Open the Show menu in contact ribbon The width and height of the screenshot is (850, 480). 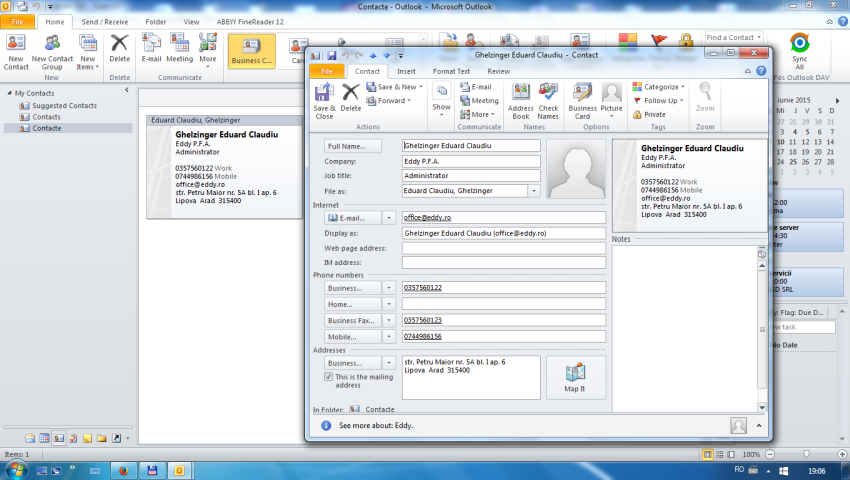(x=441, y=100)
